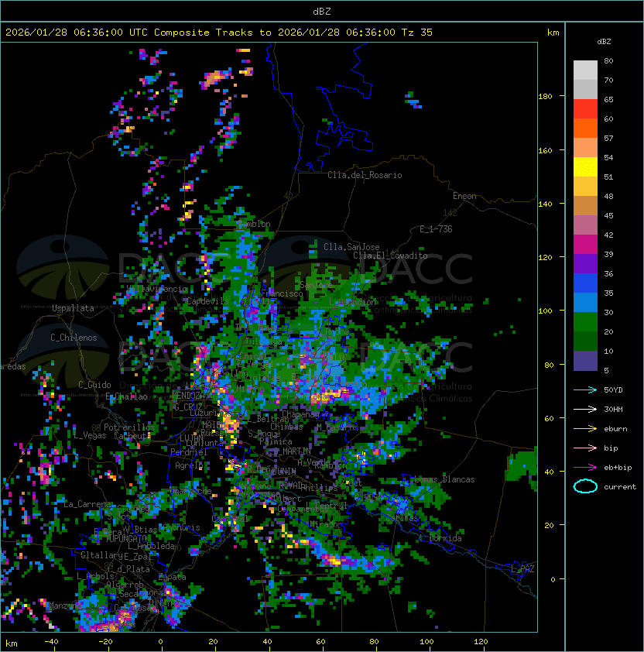Click the white 30HM arrow symbol
The width and height of the screenshot is (644, 652).
(585, 409)
